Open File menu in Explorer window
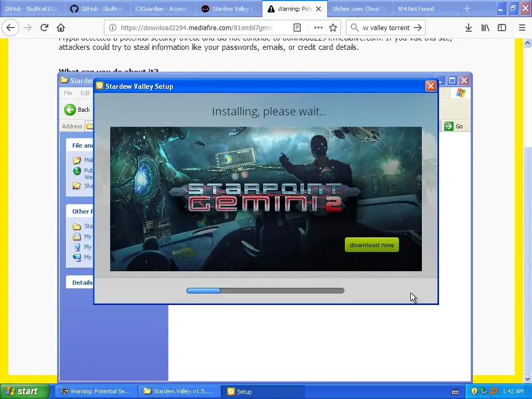Screen dimensions: 532x399 pos(68,93)
